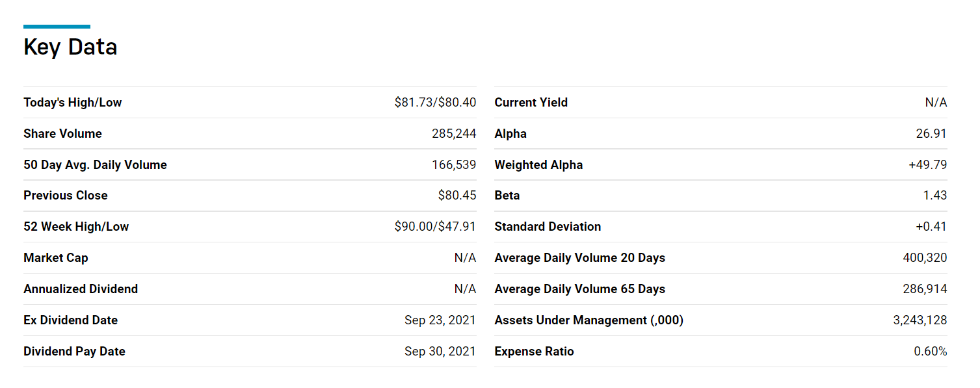Select the $90.00/$47.91 52-week range

click(435, 227)
